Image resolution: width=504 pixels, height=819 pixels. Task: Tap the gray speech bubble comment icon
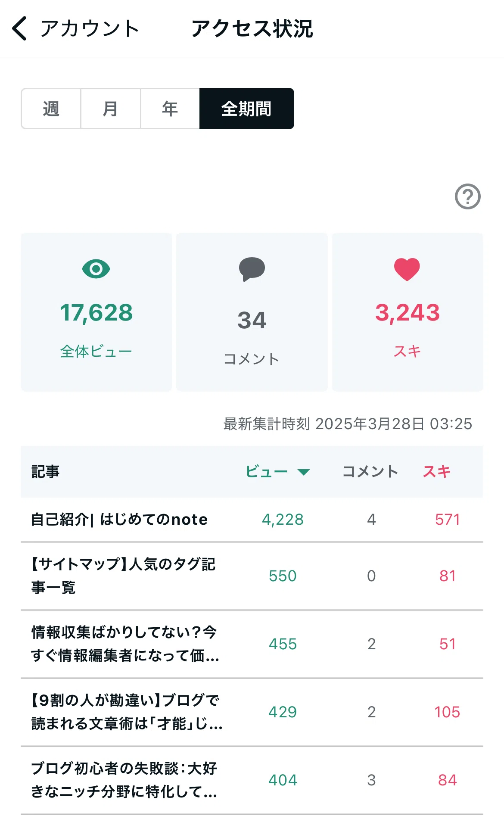tap(252, 269)
